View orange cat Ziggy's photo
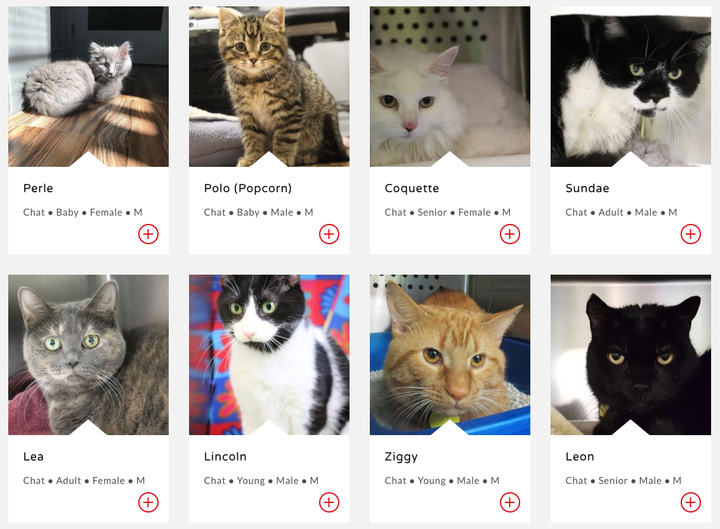 point(450,355)
